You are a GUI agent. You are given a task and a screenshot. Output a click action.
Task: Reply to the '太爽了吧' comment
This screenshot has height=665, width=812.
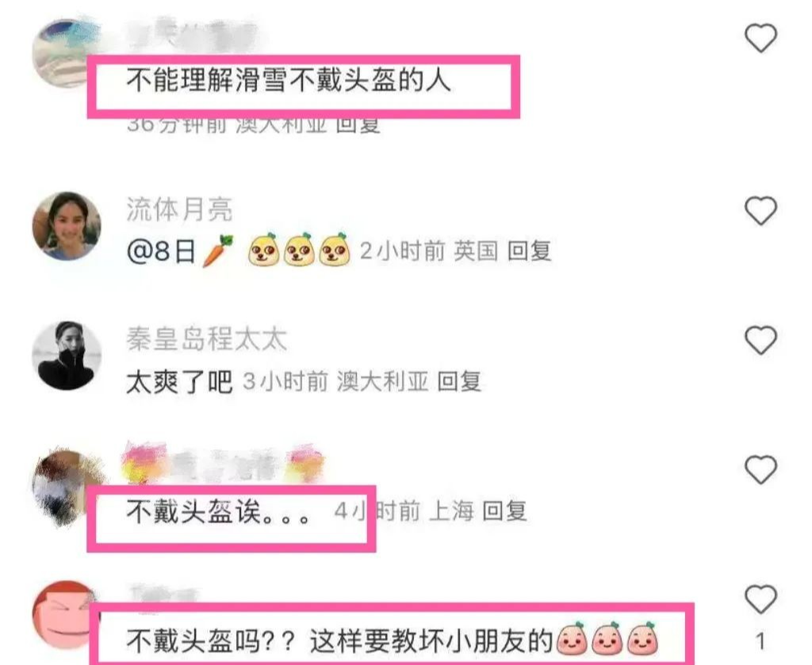click(459, 382)
